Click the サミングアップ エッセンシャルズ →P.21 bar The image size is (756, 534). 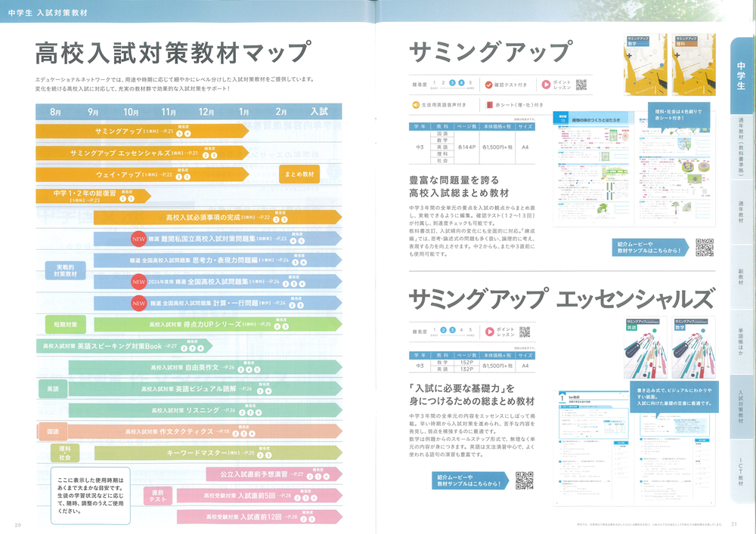click(142, 153)
